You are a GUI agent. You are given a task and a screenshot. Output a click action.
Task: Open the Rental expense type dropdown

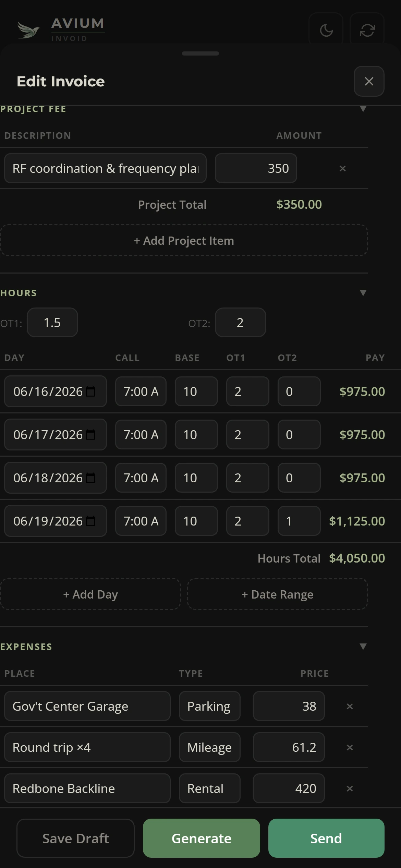tap(209, 788)
